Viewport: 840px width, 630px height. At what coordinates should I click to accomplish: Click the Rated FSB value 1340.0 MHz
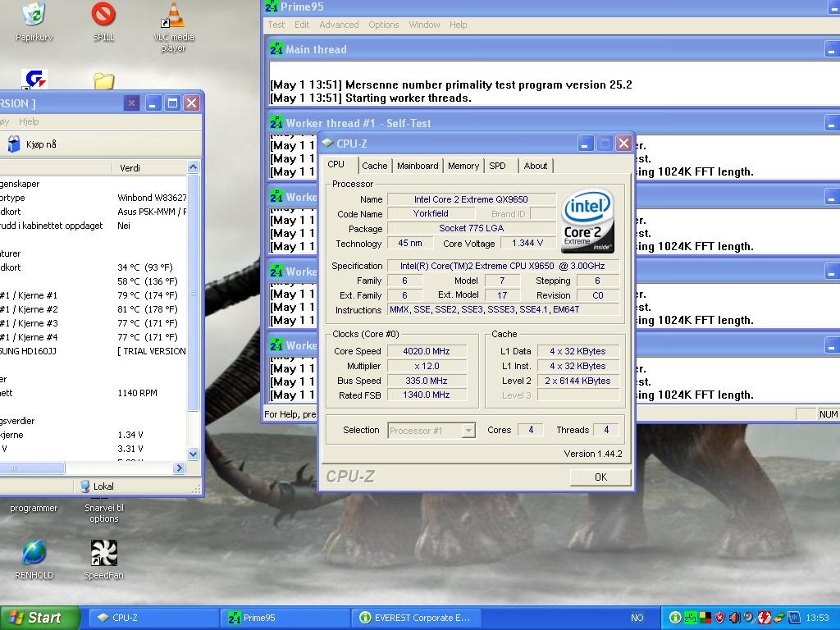pyautogui.click(x=427, y=395)
